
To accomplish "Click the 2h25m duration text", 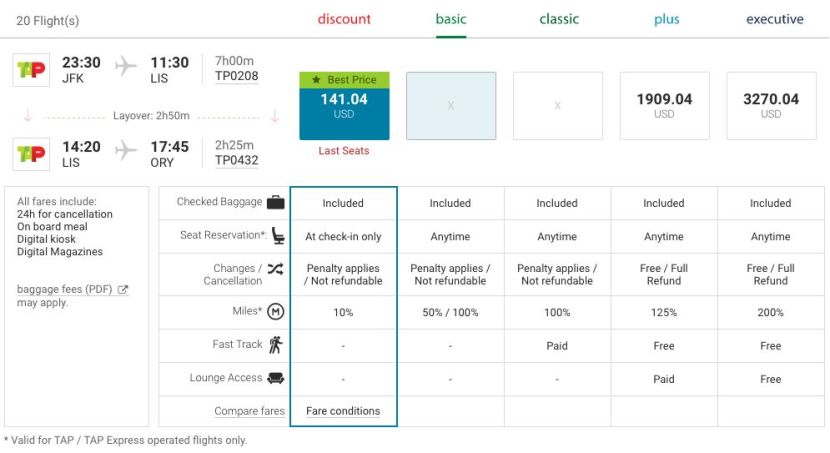I will click(234, 145).
